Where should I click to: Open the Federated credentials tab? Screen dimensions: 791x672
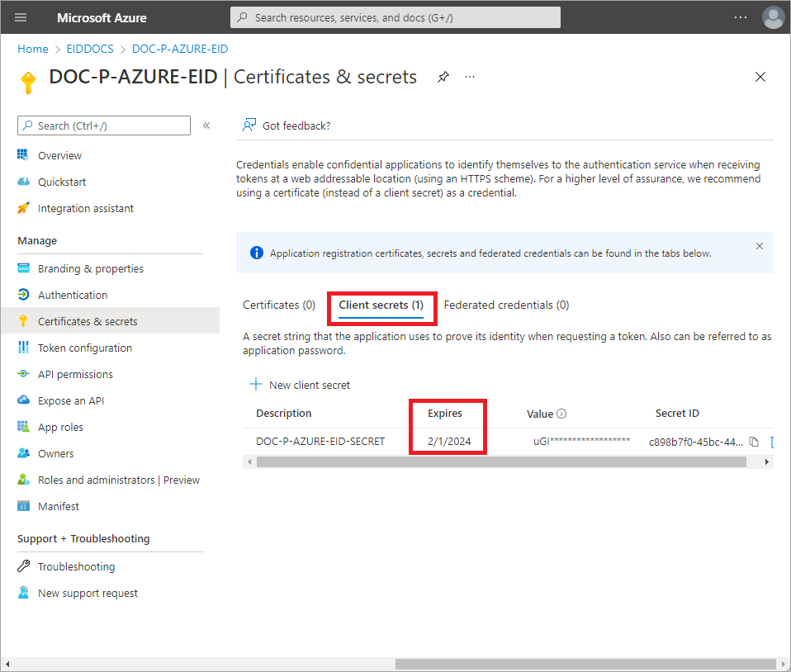506,305
